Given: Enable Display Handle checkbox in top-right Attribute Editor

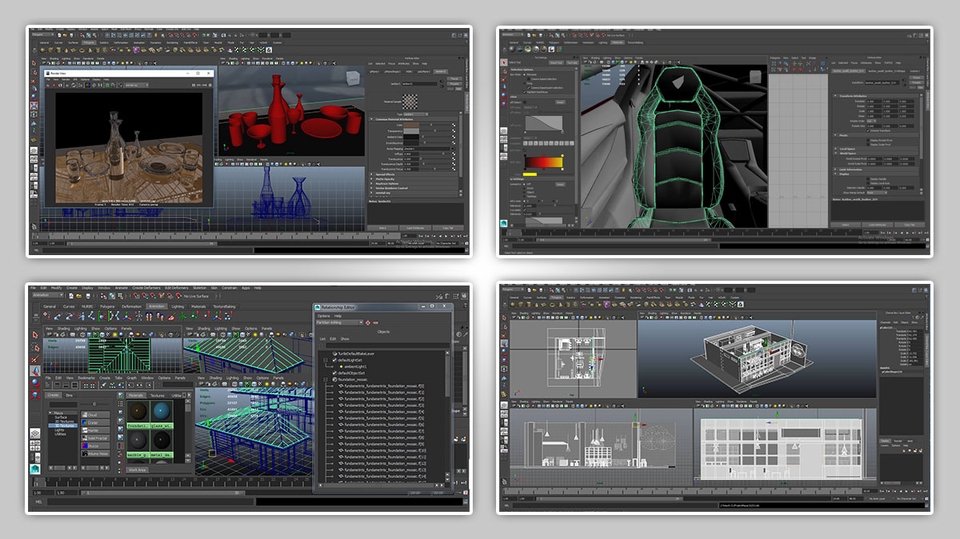Looking at the screenshot, I should [x=868, y=179].
